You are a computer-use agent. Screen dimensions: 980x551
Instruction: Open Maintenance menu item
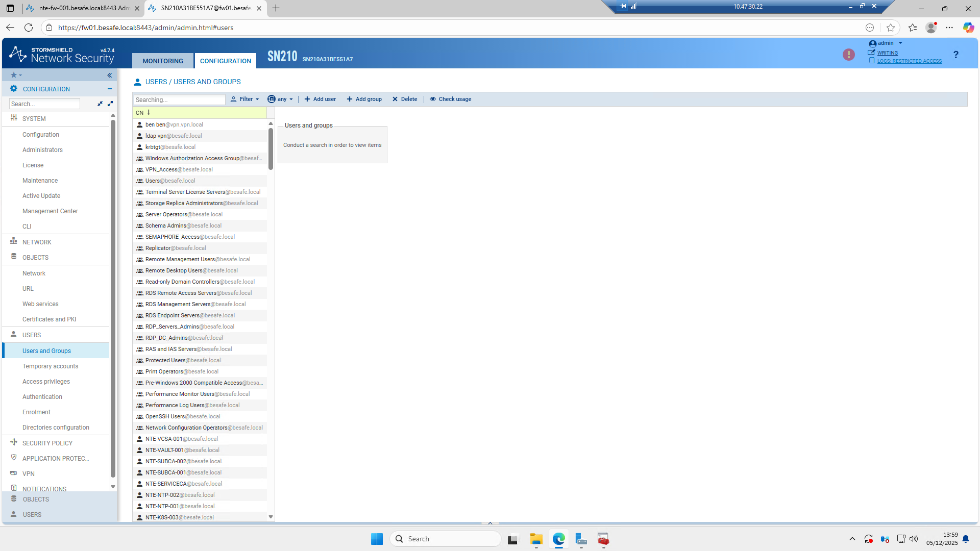point(40,181)
